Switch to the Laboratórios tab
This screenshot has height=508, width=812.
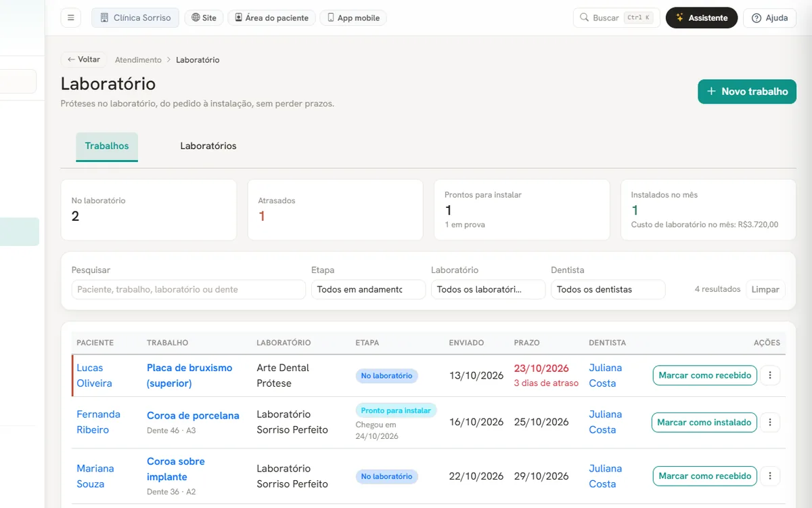point(208,146)
